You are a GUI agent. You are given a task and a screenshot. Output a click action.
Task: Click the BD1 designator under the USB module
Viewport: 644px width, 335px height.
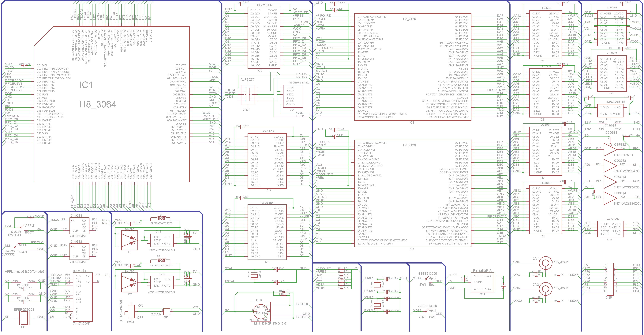(x=292, y=110)
